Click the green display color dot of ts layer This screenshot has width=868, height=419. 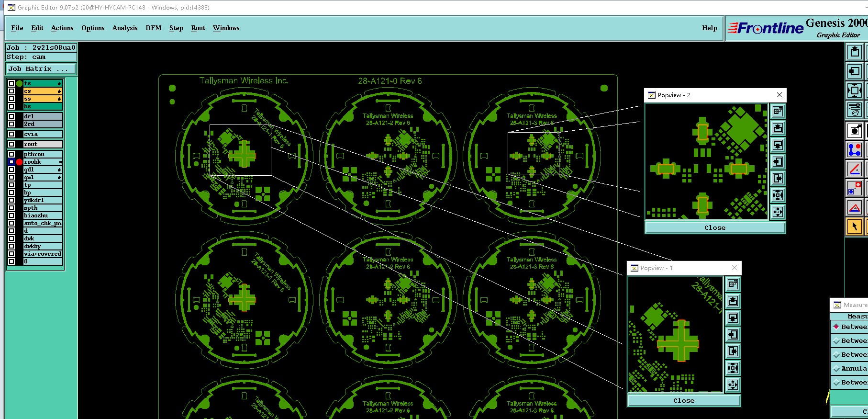19,83
